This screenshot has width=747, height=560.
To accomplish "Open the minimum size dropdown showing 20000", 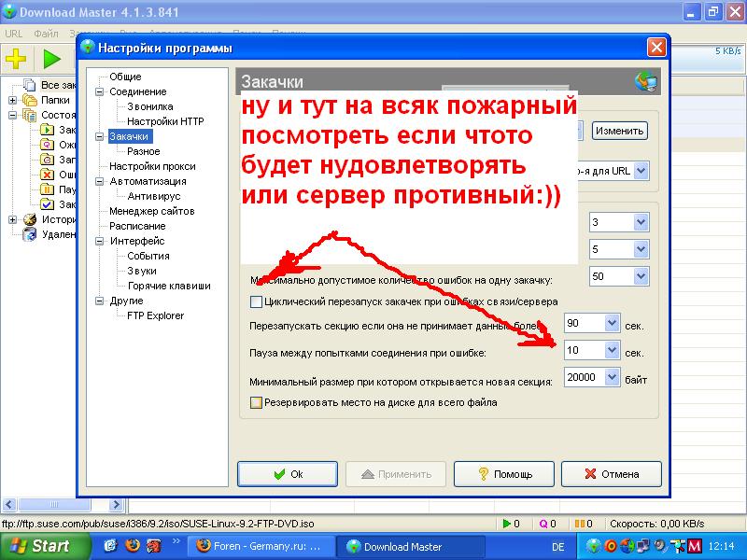I will pos(613,377).
